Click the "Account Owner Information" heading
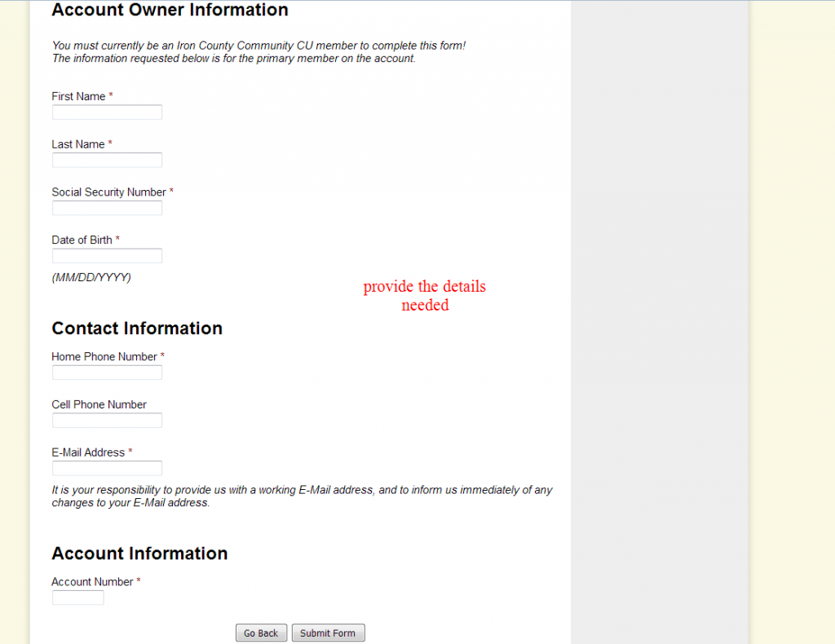835x644 pixels. tap(170, 11)
